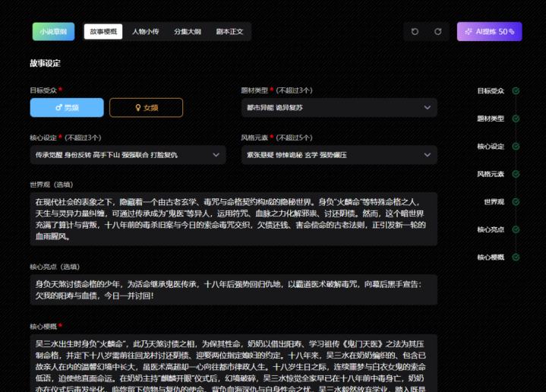This screenshot has height=392, width=546.
Task: Click the check icon beside 目标受众 step
Action: point(516,90)
